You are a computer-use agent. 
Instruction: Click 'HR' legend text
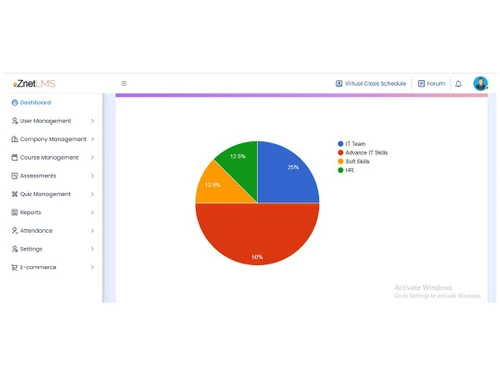349,170
